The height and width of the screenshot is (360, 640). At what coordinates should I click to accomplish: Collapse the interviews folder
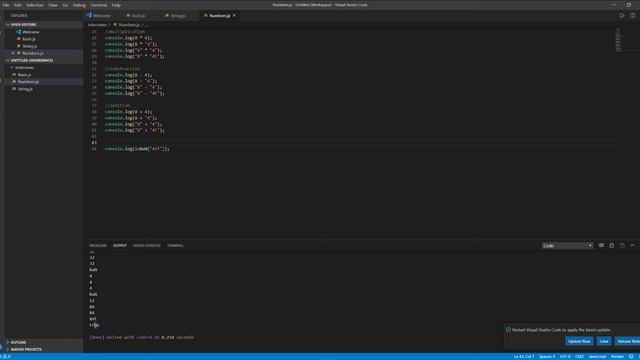(x=24, y=67)
